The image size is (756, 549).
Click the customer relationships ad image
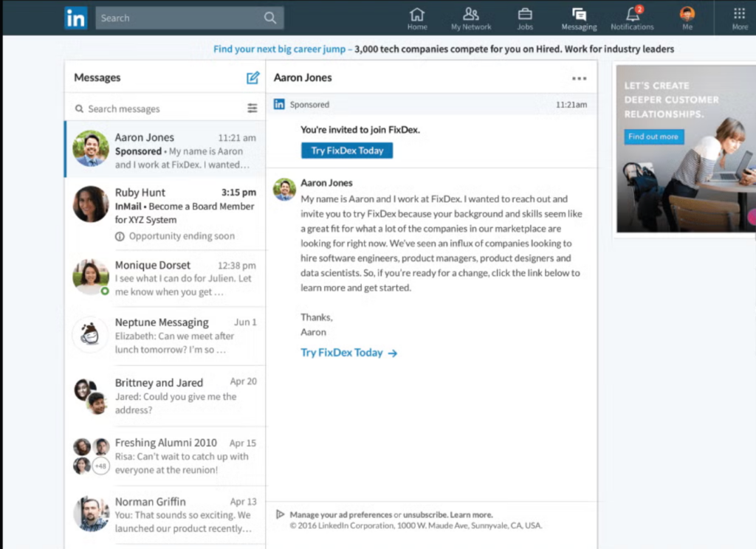686,148
